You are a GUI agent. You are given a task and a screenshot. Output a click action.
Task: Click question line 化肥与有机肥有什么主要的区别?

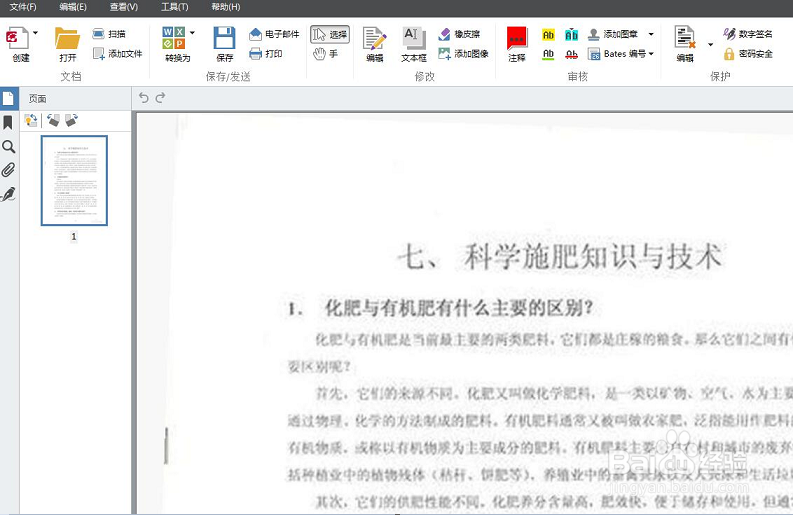(x=458, y=308)
